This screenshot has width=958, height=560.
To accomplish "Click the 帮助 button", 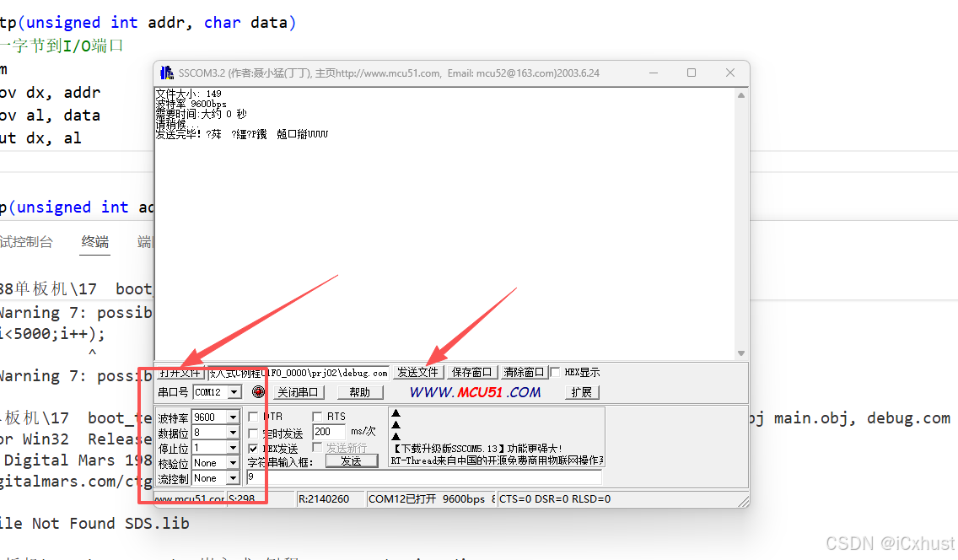I will 360,392.
